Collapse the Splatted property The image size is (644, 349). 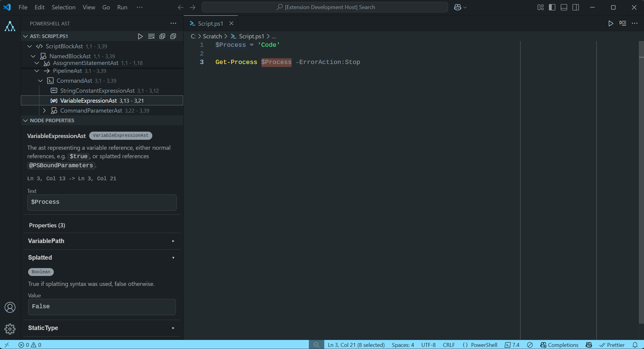102,258
